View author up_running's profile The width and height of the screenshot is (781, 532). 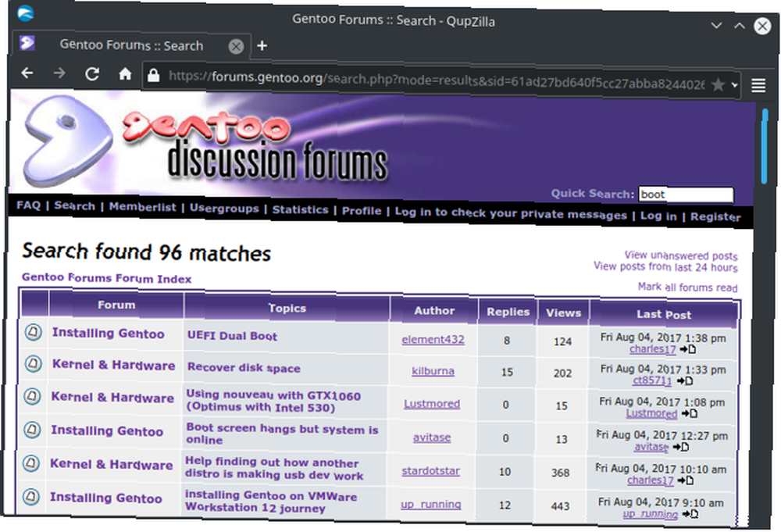click(431, 505)
